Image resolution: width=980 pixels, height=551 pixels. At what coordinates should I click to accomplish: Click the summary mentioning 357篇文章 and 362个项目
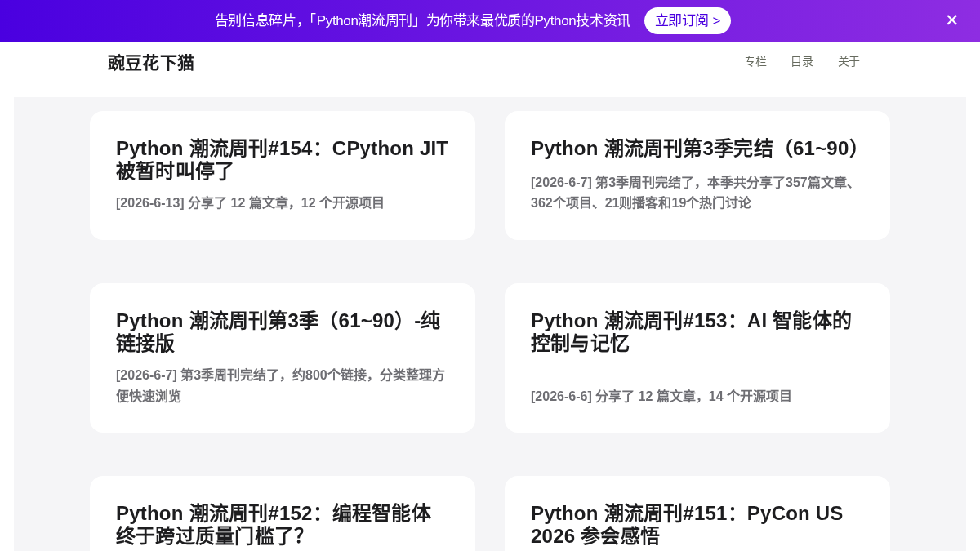(695, 193)
